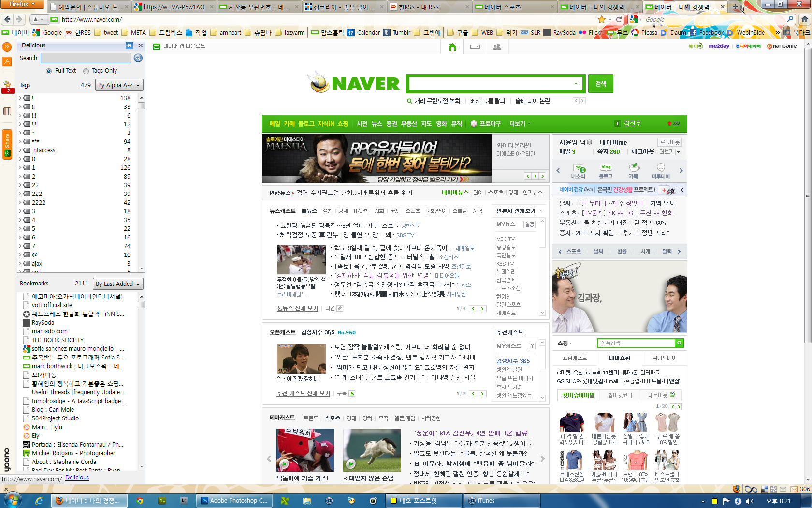812x508 pixels.
Task: Click the green 검색 search button
Action: pyautogui.click(x=601, y=84)
